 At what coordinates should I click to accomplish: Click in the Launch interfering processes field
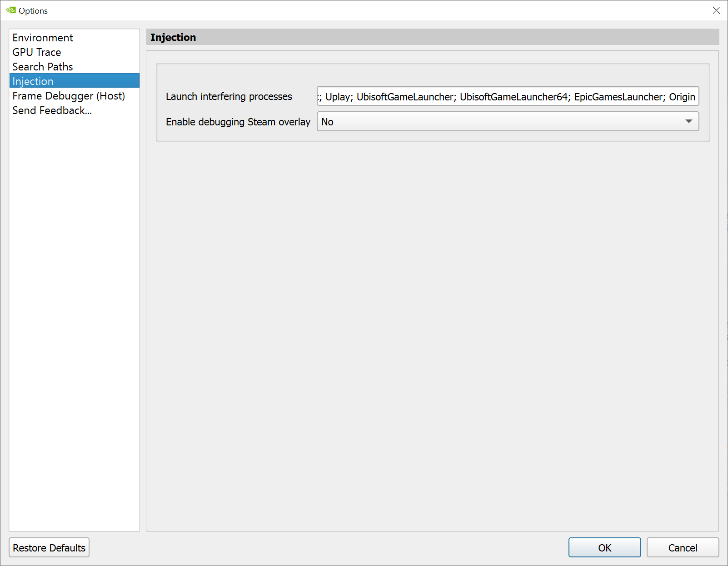pos(507,96)
